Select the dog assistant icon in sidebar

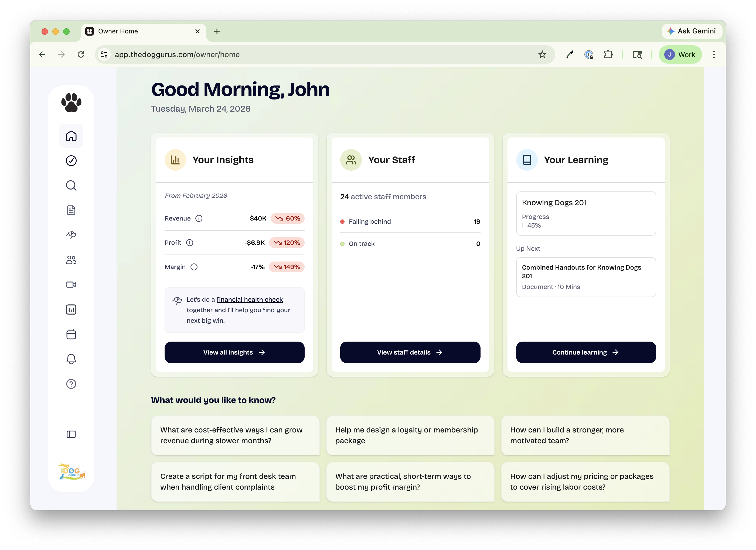(71, 235)
